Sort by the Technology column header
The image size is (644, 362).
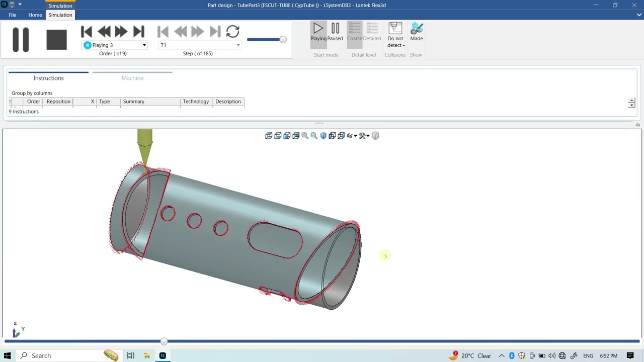pos(196,102)
